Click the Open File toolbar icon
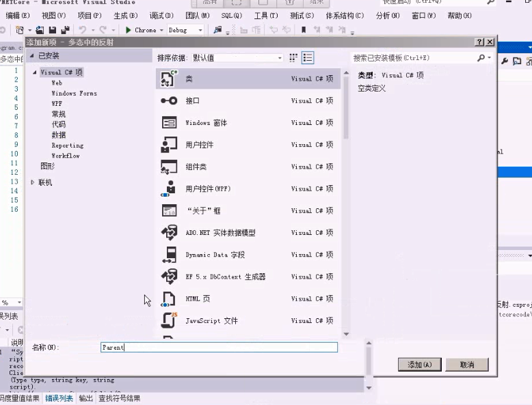Image resolution: width=532 pixels, height=405 pixels. 40,30
